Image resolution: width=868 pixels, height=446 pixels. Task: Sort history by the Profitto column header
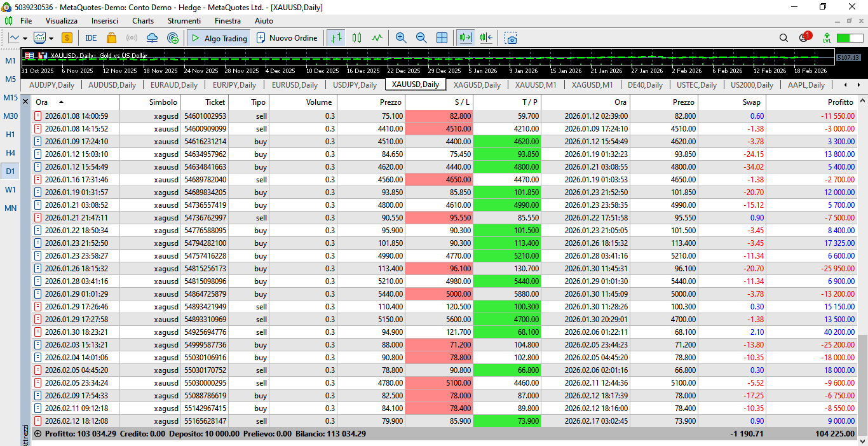pyautogui.click(x=840, y=102)
